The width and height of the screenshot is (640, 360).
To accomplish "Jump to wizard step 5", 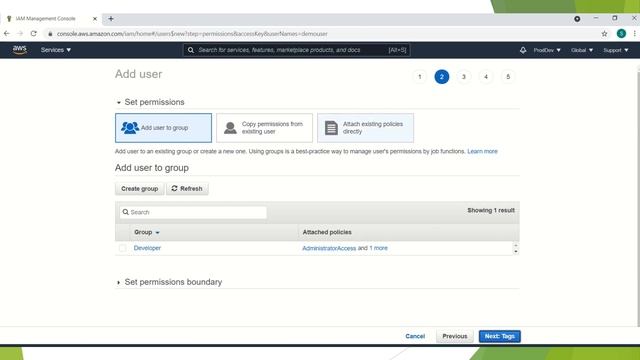I will click(x=508, y=77).
